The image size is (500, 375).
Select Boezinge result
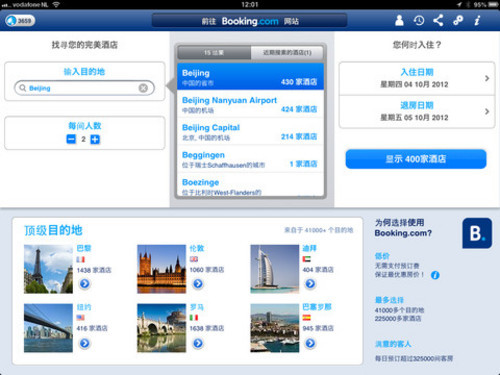(x=250, y=185)
